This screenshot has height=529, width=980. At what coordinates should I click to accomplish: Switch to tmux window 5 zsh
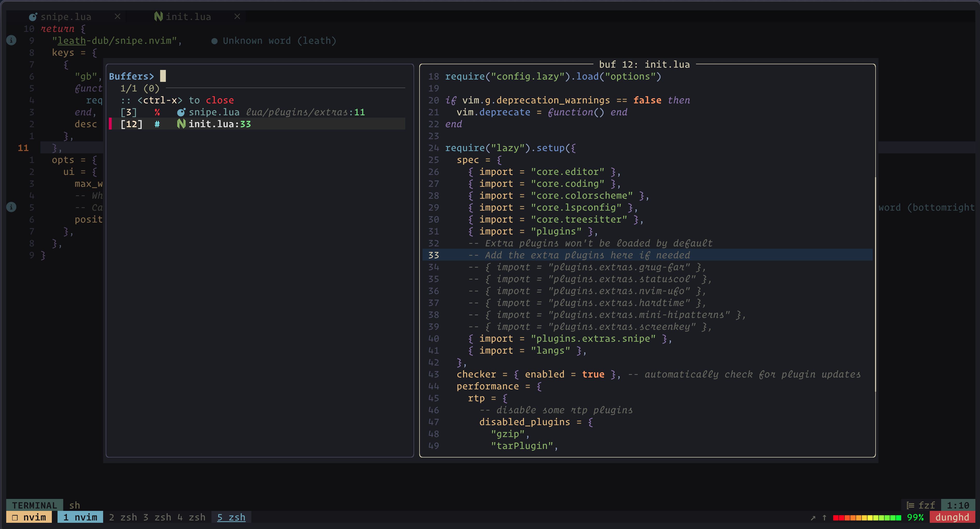click(231, 517)
